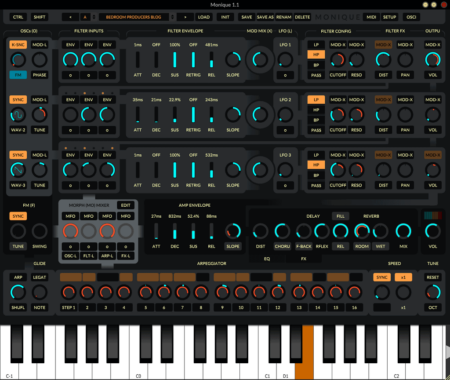450x380 pixels.
Task: Click the LOAD button
Action: click(204, 17)
